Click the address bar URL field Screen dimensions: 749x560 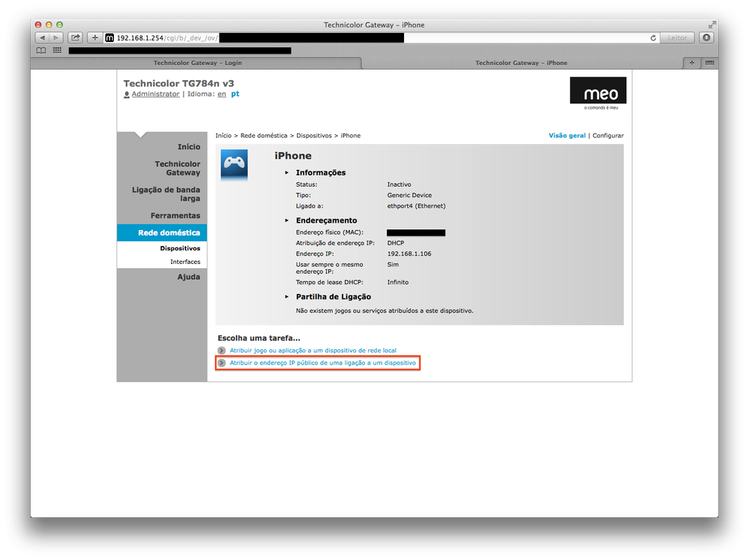pos(375,37)
